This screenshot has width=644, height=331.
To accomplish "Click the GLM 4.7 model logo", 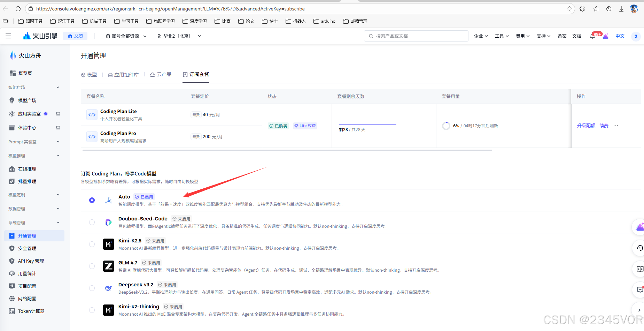I will click(x=109, y=266).
